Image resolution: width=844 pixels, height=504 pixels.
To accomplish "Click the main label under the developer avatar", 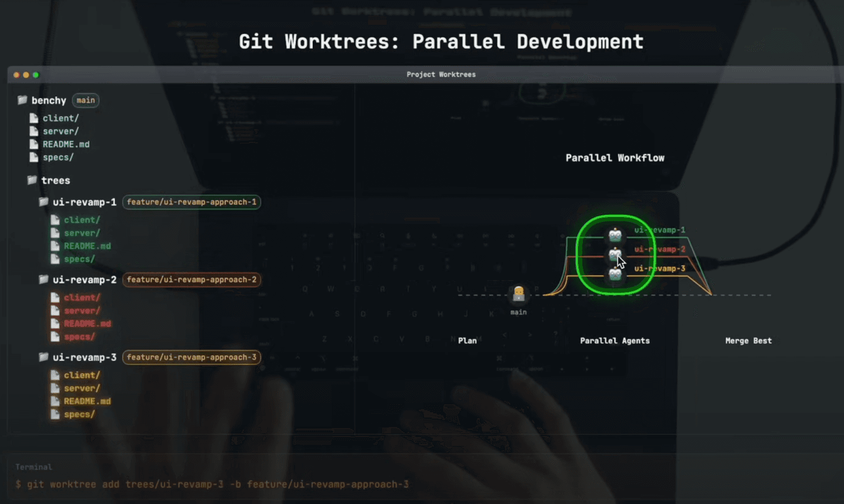I will click(x=519, y=312).
